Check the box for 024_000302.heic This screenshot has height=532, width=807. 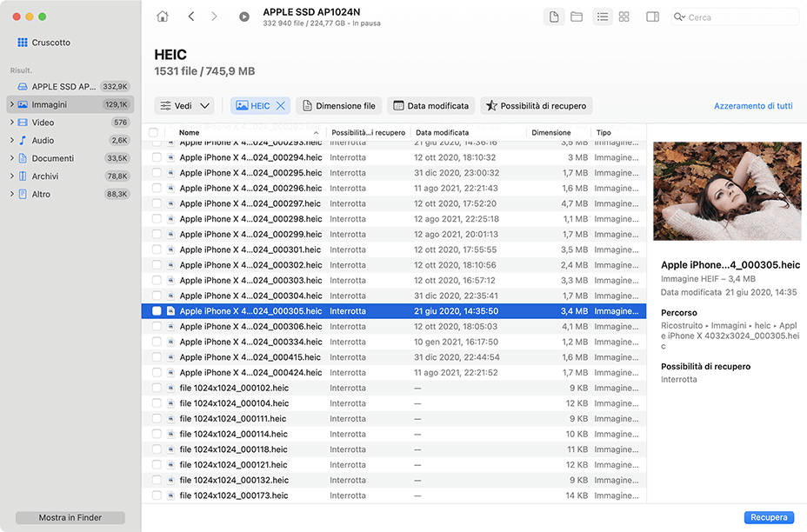tap(157, 265)
